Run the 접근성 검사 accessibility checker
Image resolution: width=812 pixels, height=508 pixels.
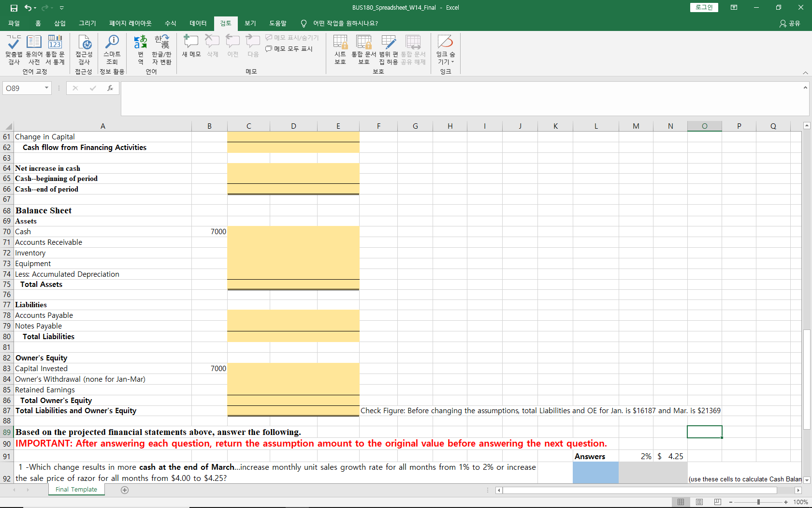tap(84, 48)
